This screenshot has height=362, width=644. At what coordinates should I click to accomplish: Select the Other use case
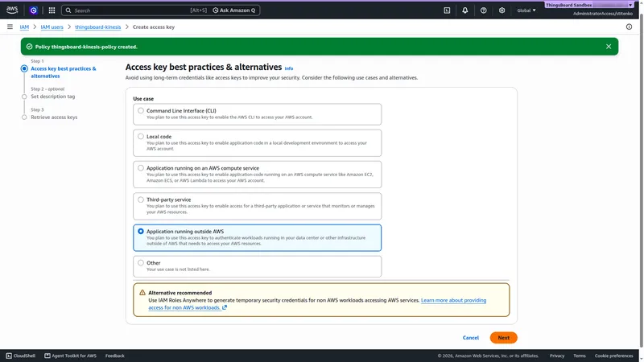(257, 266)
